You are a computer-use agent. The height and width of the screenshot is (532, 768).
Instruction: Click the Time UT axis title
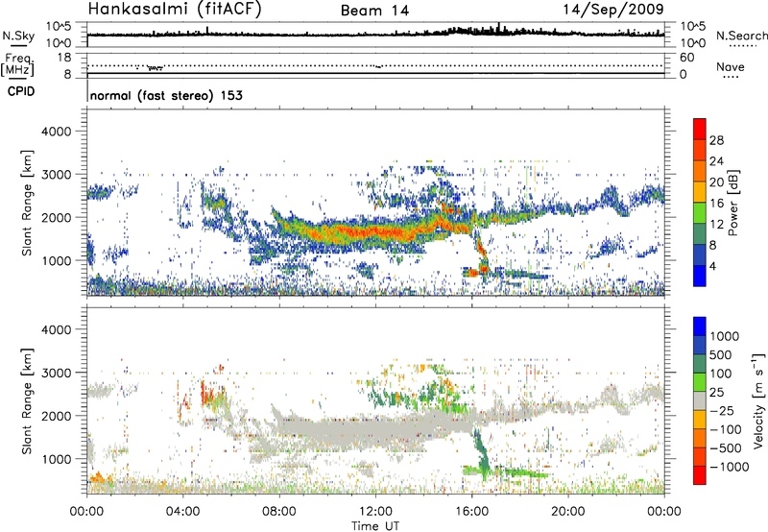click(375, 525)
